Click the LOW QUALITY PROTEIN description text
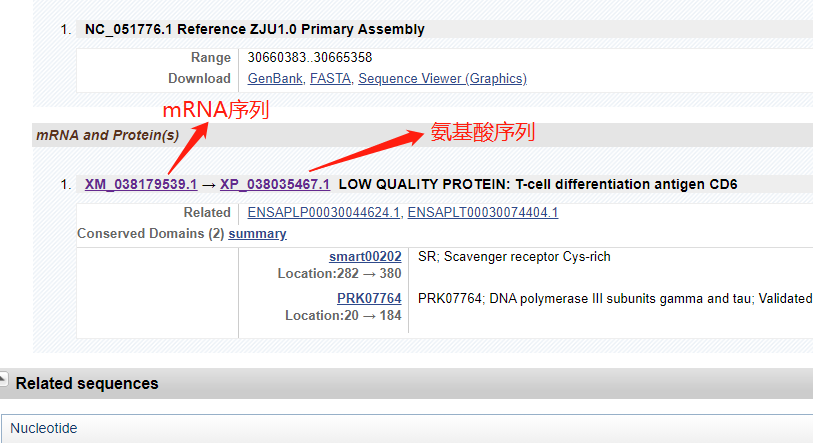This screenshot has height=443, width=813. pos(538,184)
